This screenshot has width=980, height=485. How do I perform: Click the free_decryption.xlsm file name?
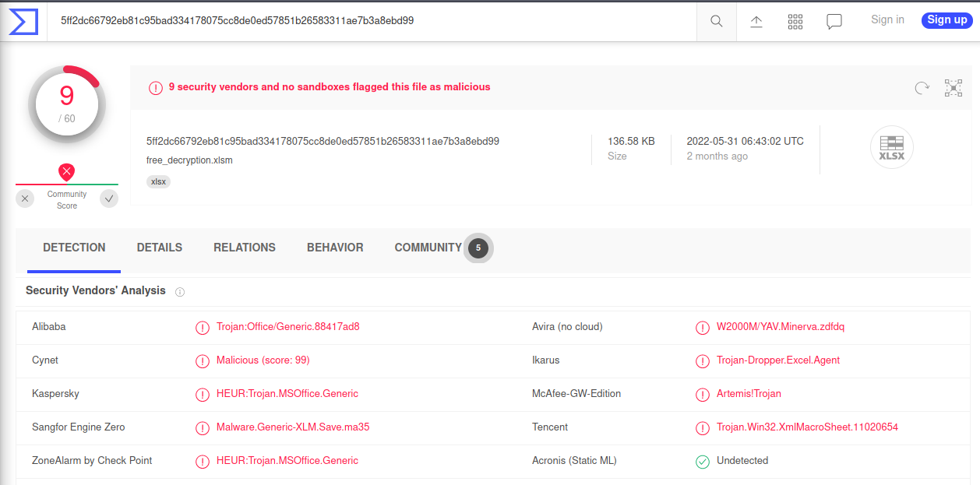[x=189, y=160]
